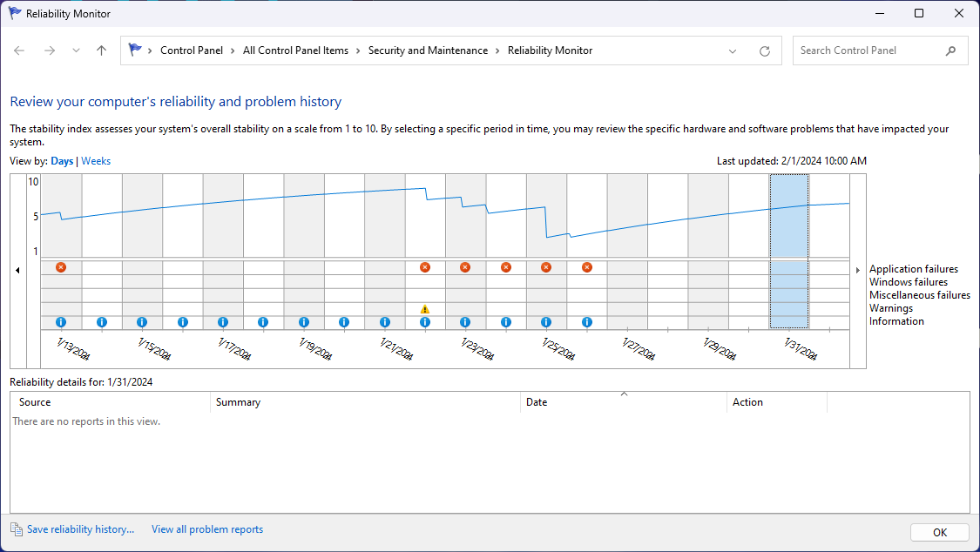Click the 'Warnings' row label
980x552 pixels.
click(890, 308)
